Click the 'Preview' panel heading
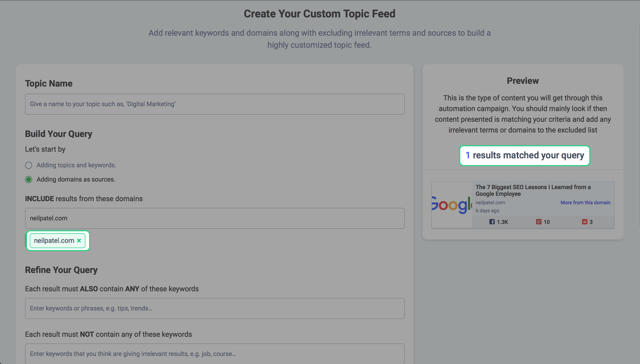 pos(523,81)
